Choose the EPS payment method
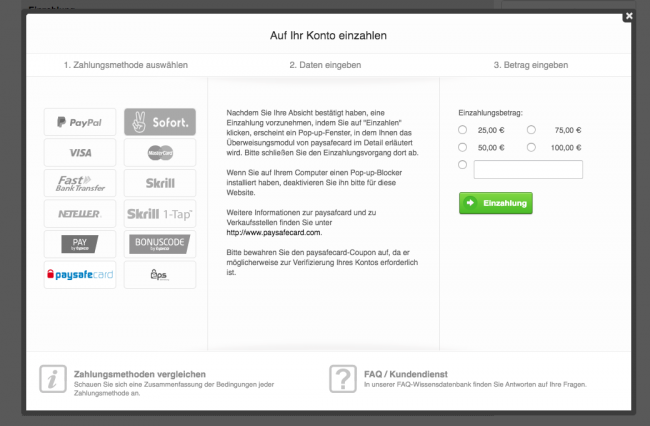650x426 pixels. 160,274
